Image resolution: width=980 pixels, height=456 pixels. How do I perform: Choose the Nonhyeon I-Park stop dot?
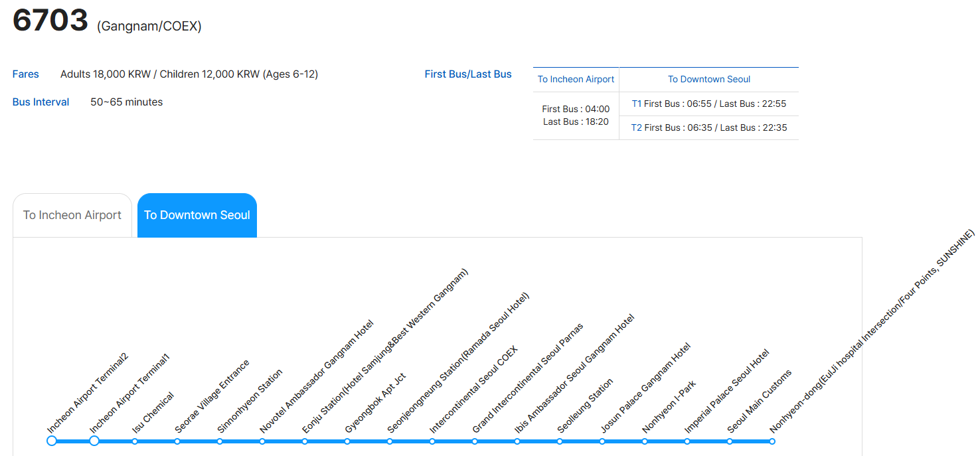click(x=645, y=441)
